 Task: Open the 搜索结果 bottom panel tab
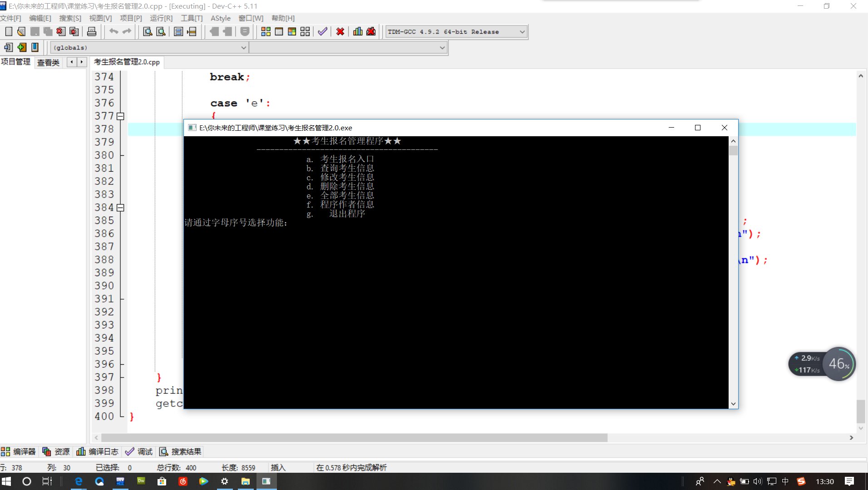pos(181,451)
